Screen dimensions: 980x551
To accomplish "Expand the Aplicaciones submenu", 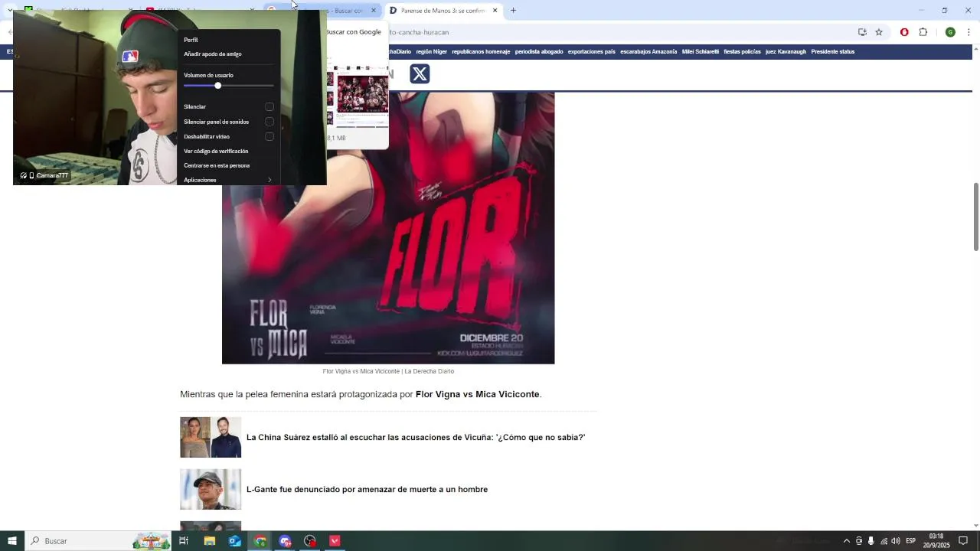I will [x=229, y=180].
